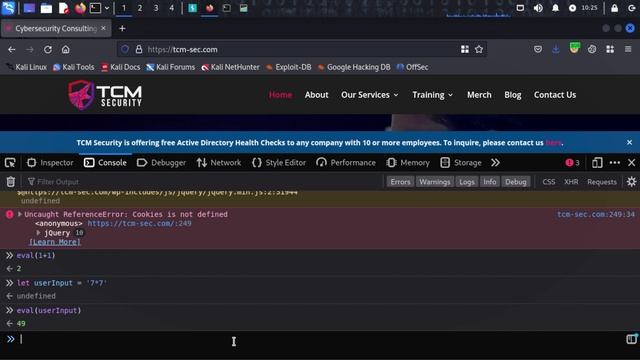Switch to workspace 2

[140, 8]
